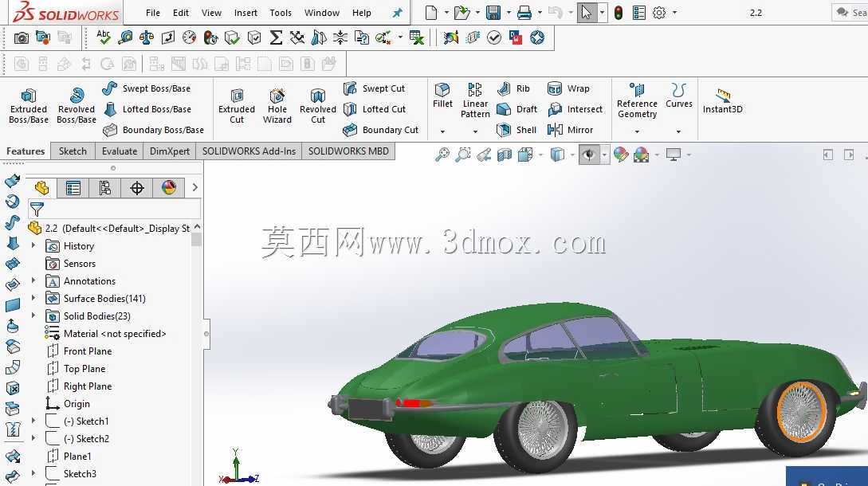This screenshot has width=868, height=486.
Task: Choose Swept Cut
Action: coord(374,88)
